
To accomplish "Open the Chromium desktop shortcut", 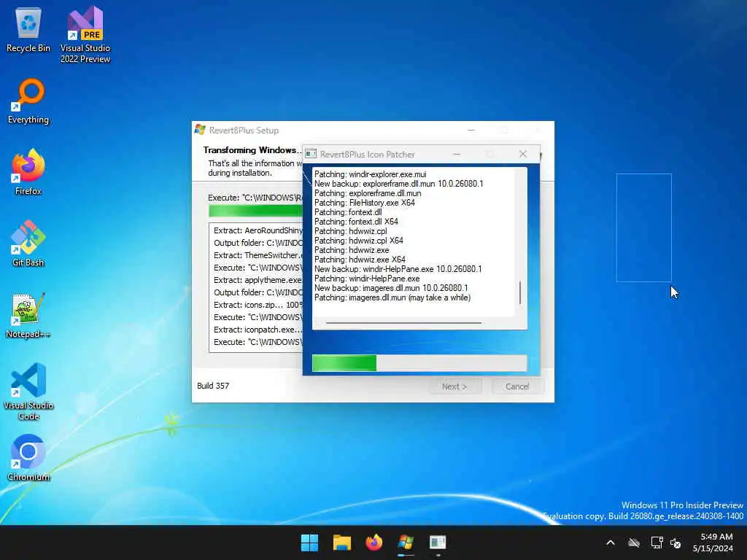I will 28,458.
